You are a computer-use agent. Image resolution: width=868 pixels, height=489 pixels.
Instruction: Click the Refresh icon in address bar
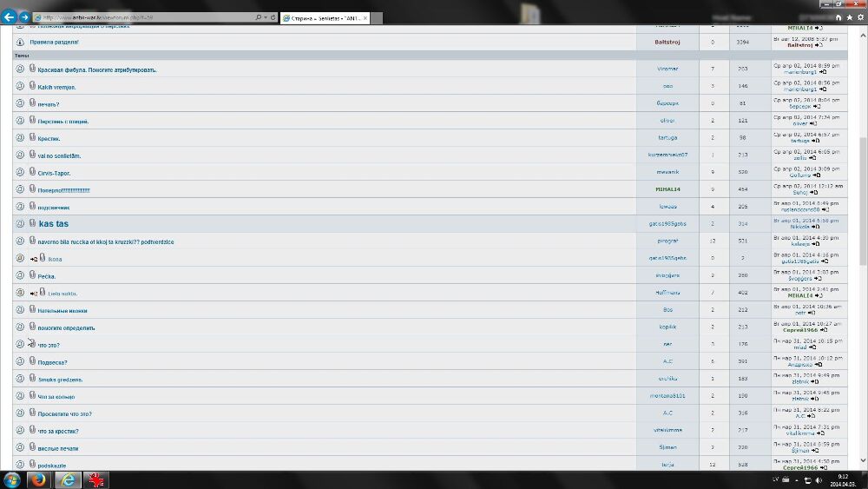pos(273,17)
